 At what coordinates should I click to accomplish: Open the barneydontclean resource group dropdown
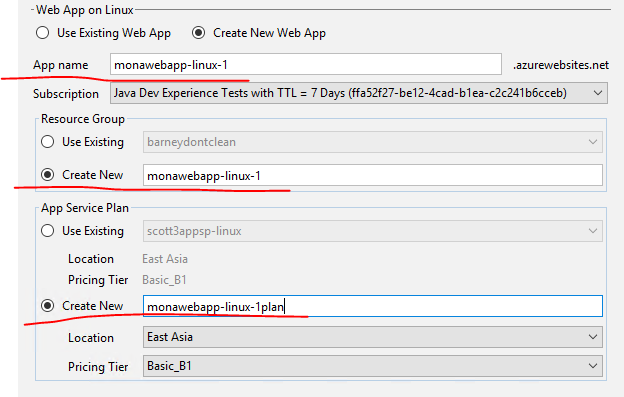click(373, 142)
